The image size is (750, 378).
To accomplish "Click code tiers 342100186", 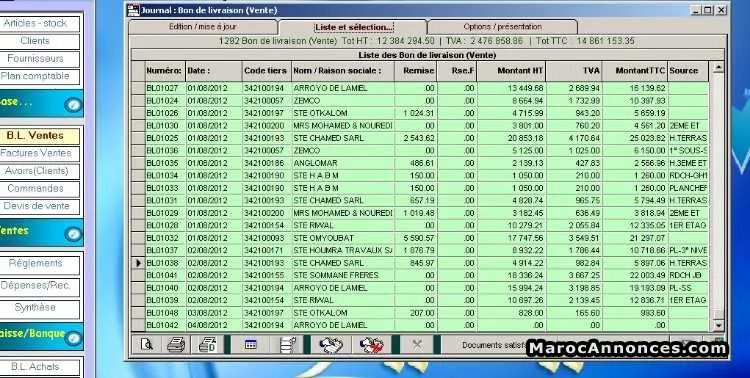I will [x=266, y=163].
